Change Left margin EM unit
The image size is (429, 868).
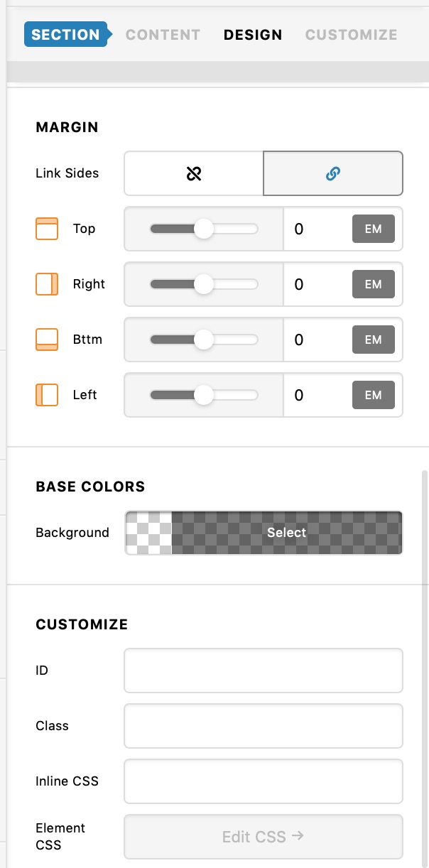click(x=374, y=395)
